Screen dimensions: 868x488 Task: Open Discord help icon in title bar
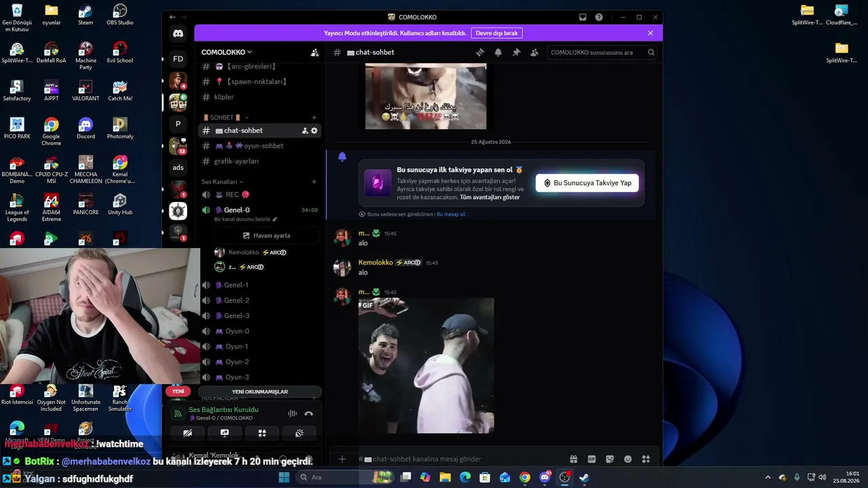point(599,17)
